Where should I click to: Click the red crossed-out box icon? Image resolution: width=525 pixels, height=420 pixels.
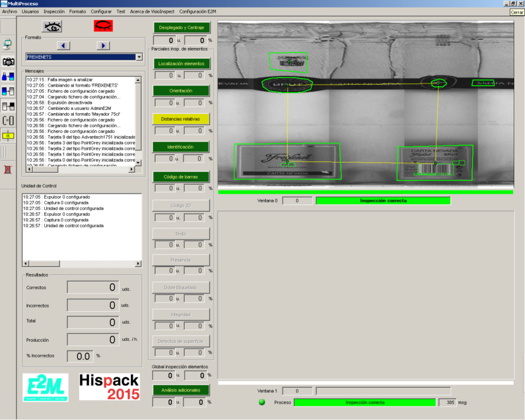pyautogui.click(x=8, y=170)
